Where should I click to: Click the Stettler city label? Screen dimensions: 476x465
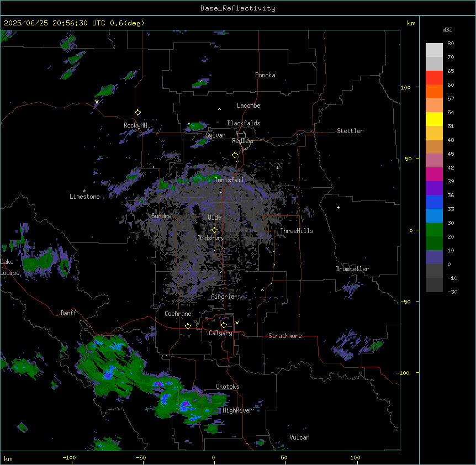[350, 131]
